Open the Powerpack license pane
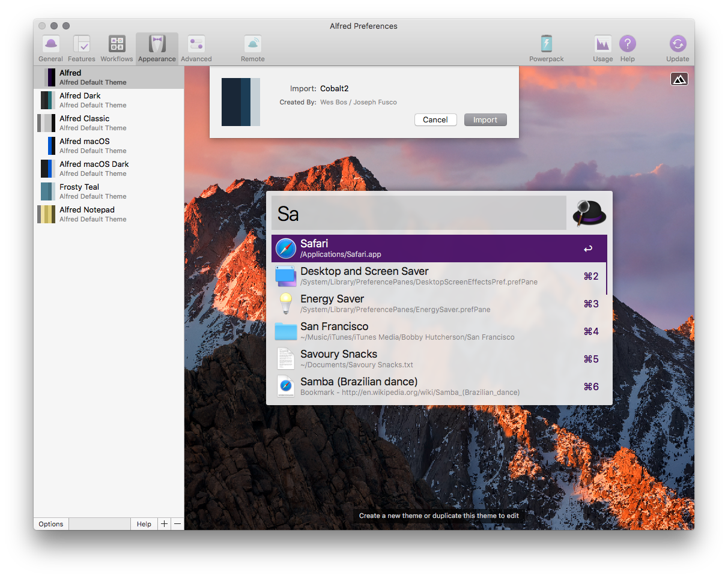 546,49
